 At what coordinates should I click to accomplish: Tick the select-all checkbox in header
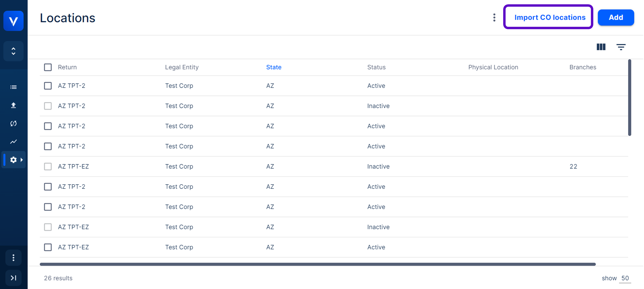[48, 67]
